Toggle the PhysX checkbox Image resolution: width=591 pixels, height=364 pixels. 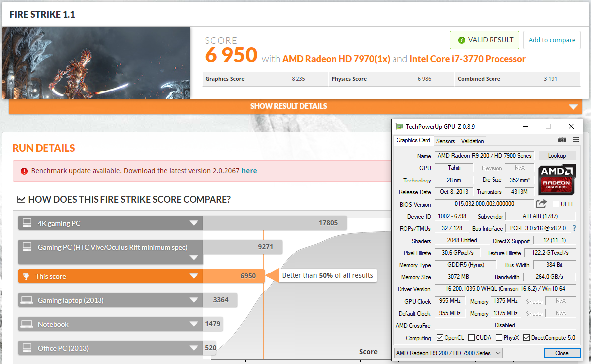(499, 338)
